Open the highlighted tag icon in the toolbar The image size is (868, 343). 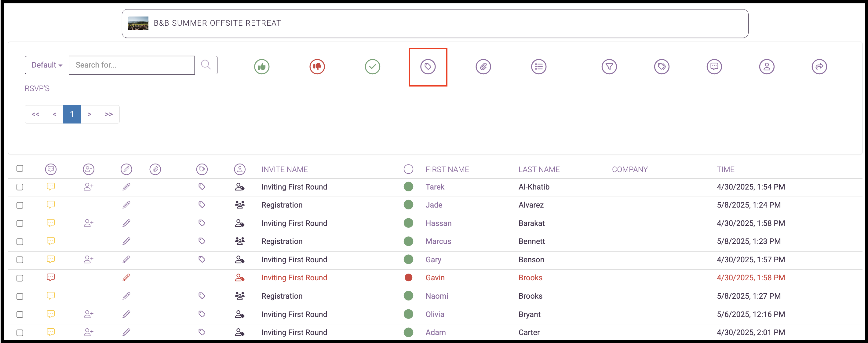point(428,66)
